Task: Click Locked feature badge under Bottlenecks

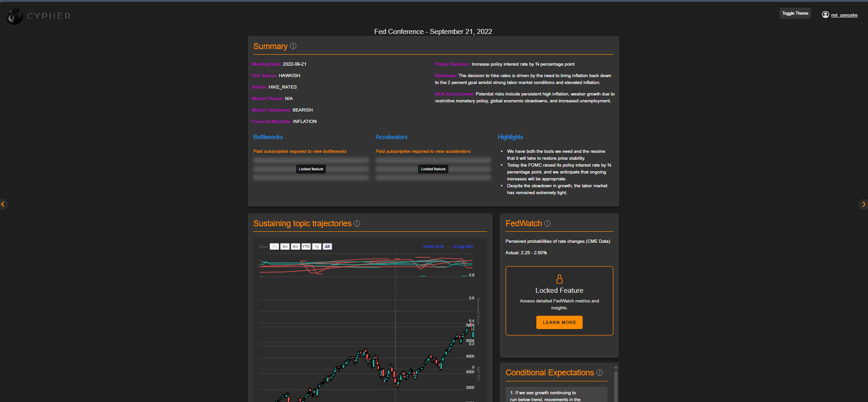Action: tap(311, 169)
